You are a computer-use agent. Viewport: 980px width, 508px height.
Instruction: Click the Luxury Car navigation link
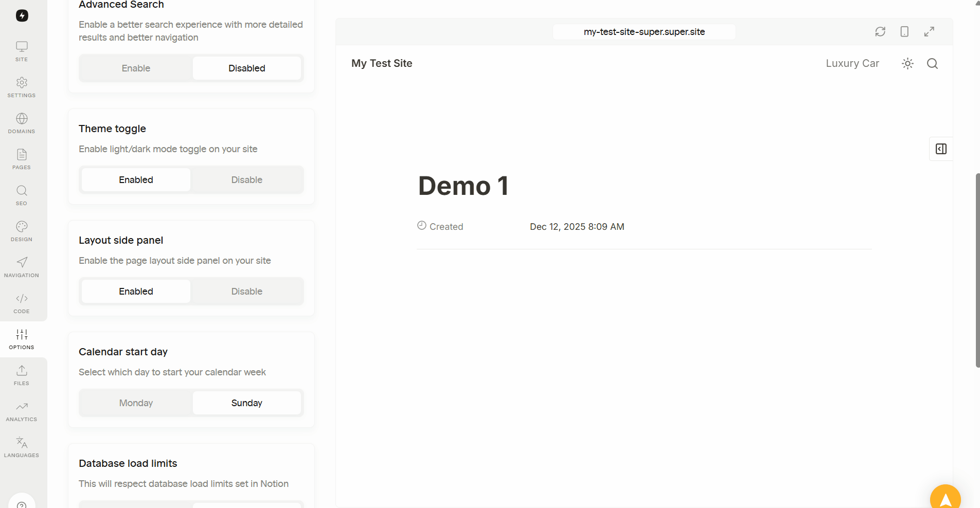852,63
